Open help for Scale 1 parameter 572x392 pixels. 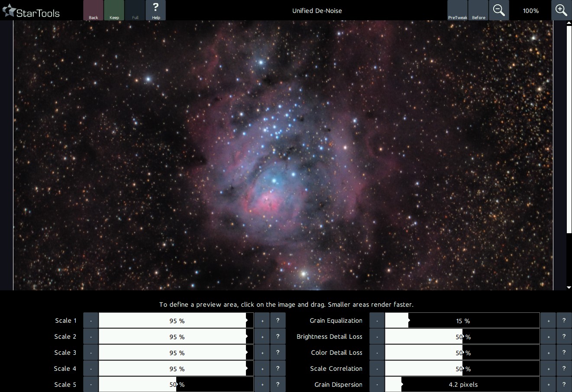(x=278, y=321)
